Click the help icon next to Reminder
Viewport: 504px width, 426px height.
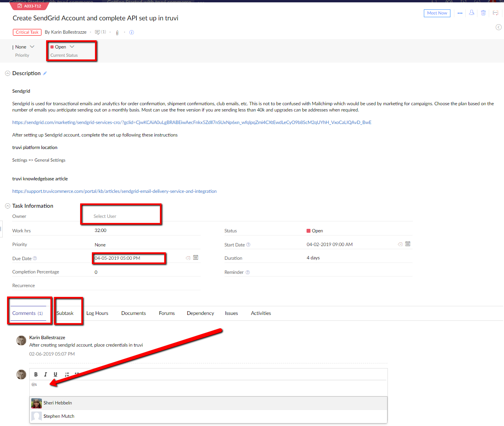pos(248,272)
